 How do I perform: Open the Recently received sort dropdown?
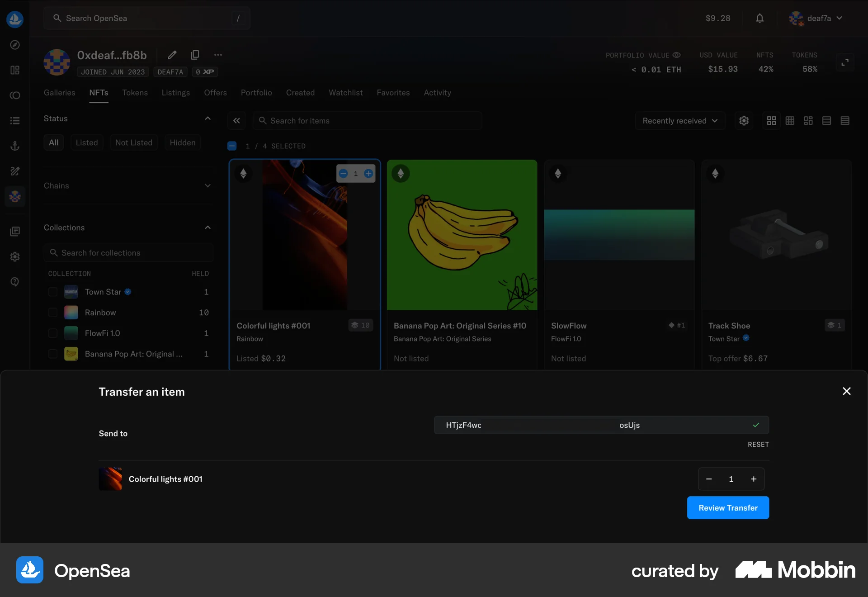[x=680, y=121]
